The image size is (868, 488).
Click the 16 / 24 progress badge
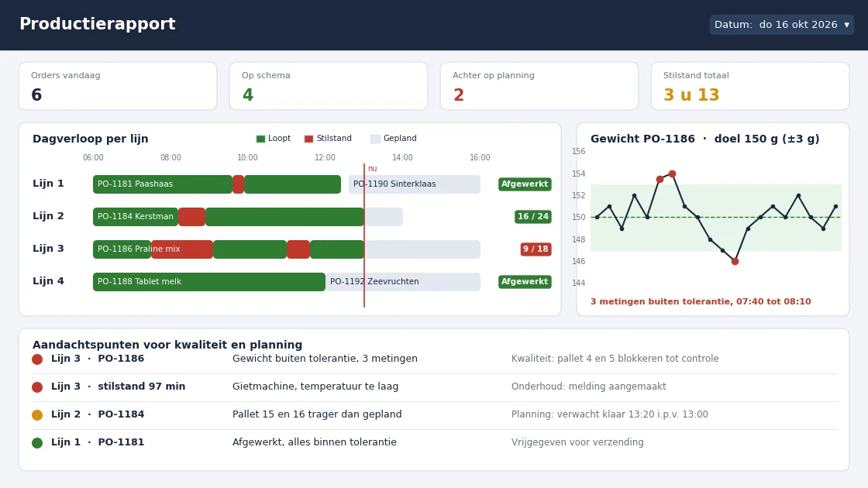pyautogui.click(x=533, y=216)
